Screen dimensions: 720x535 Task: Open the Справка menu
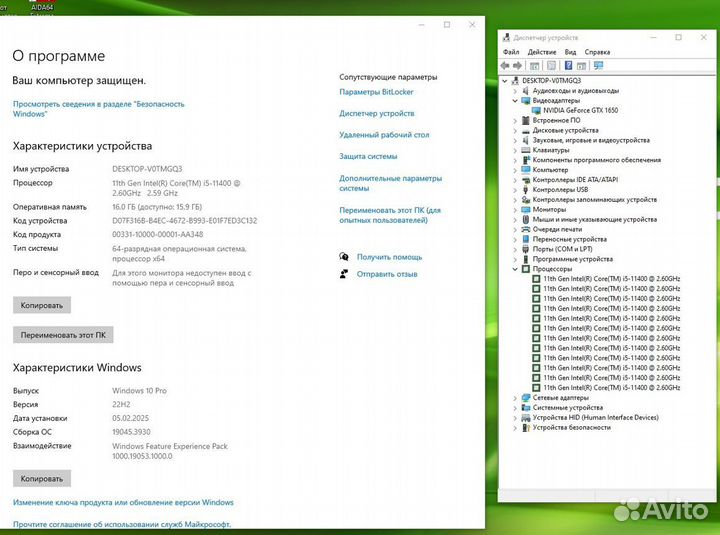pyautogui.click(x=597, y=52)
